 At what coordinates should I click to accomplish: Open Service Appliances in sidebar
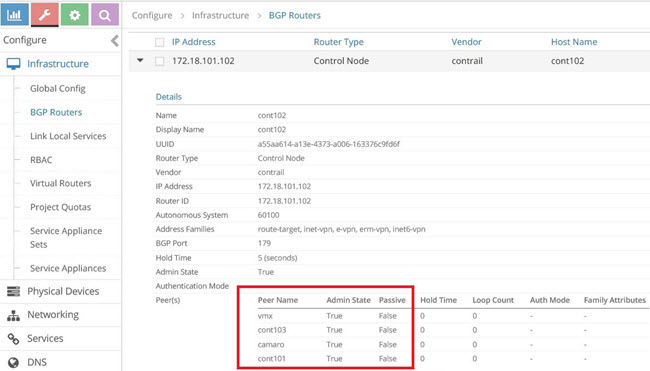pos(68,268)
